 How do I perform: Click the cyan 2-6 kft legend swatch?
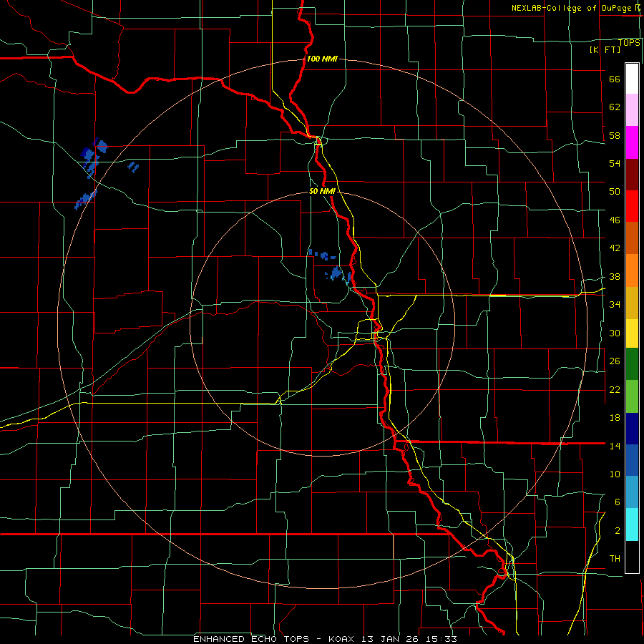(x=632, y=525)
